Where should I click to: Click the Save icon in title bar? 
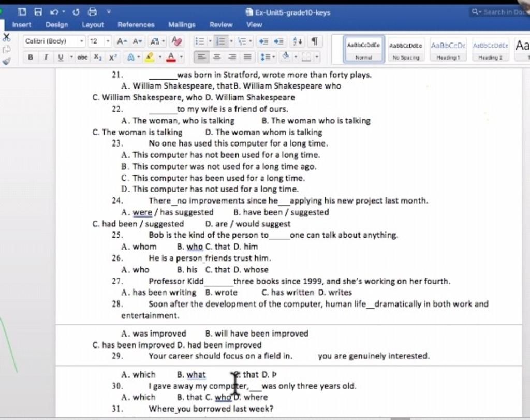point(38,12)
